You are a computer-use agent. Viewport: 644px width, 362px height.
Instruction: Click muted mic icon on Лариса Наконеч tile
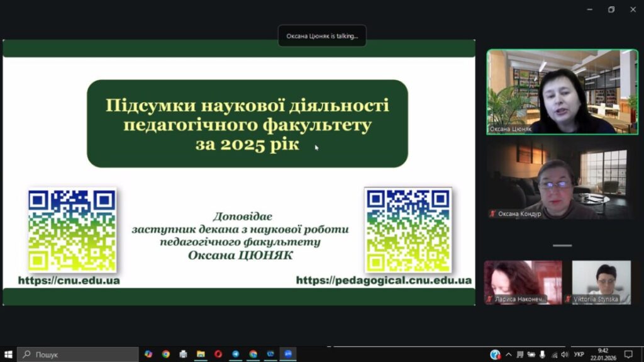point(489,299)
